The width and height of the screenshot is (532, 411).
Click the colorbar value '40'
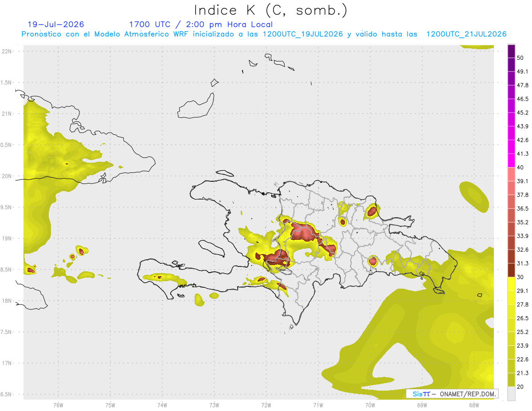pos(520,168)
